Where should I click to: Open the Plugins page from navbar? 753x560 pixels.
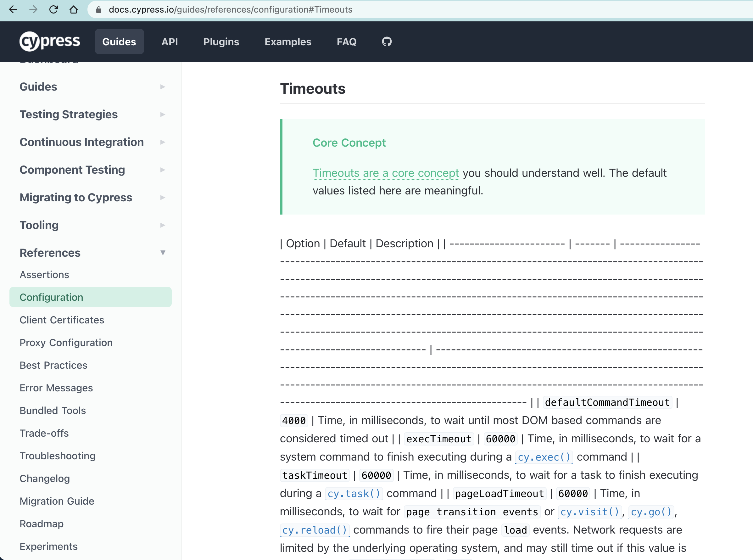(221, 41)
